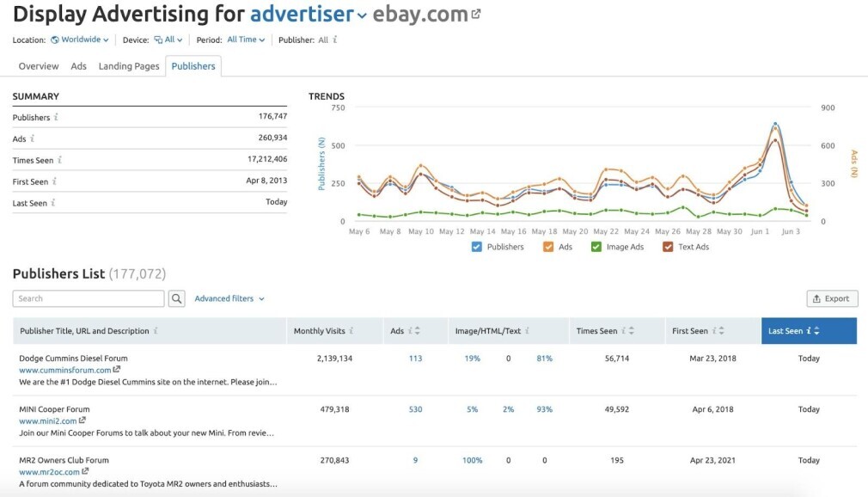Show info icon in Monthly Visits header
The width and height of the screenshot is (868, 497).
pos(351,331)
